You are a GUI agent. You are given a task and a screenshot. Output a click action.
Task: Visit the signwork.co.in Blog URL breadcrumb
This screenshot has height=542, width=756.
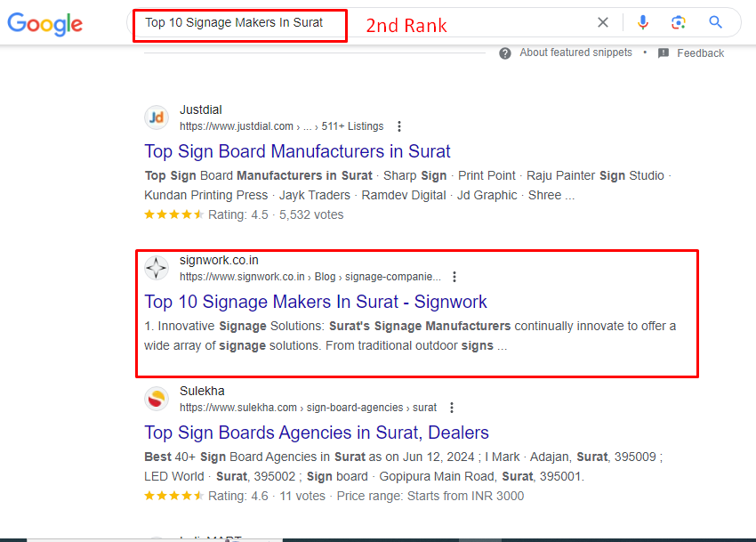pos(310,277)
